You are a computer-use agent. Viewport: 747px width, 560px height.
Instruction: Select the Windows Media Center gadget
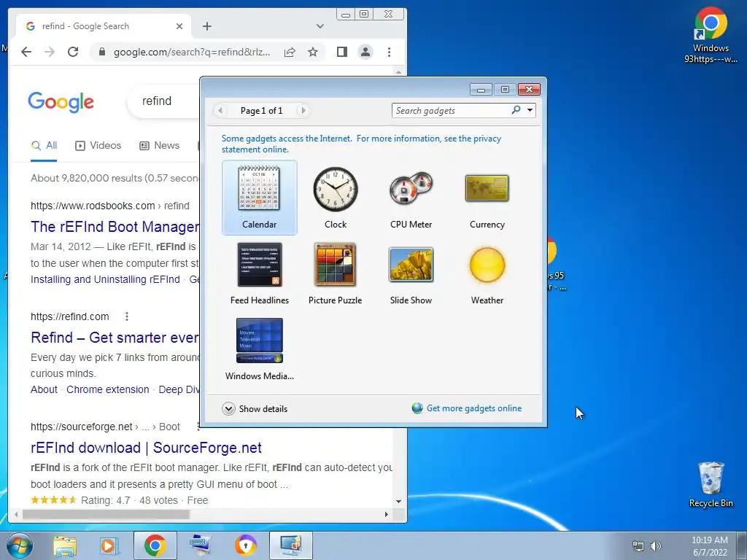click(x=259, y=349)
